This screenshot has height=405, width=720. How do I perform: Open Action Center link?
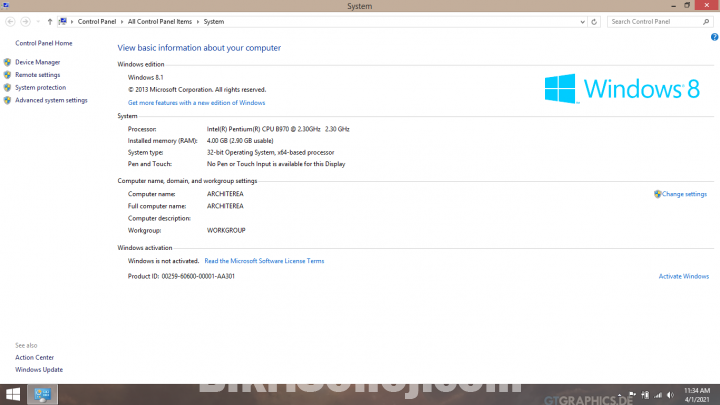[x=34, y=357]
